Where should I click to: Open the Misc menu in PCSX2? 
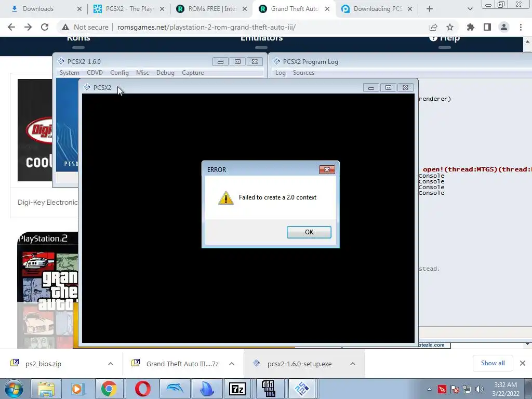tap(142, 73)
